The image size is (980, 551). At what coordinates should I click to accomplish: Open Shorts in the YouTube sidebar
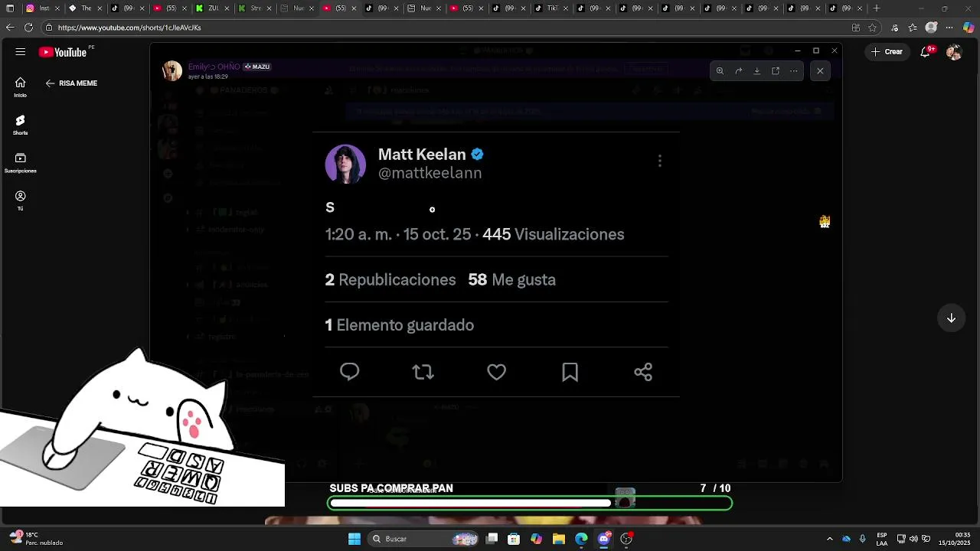21,125
